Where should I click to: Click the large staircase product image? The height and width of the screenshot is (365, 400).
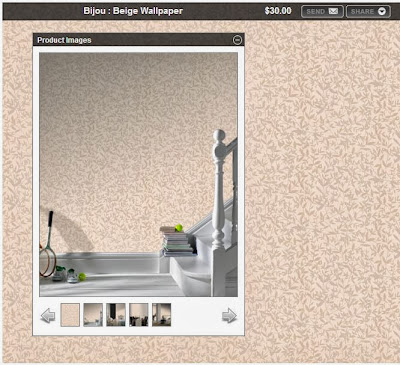pos(138,175)
